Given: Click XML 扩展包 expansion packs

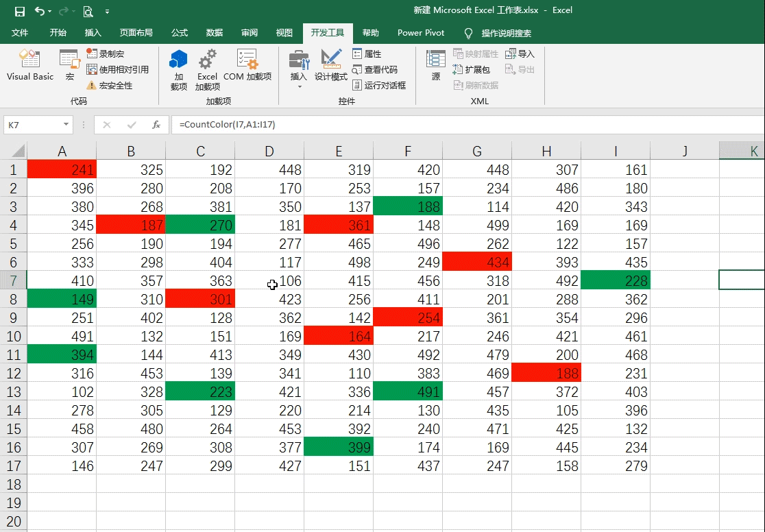Looking at the screenshot, I should pyautogui.click(x=472, y=69).
